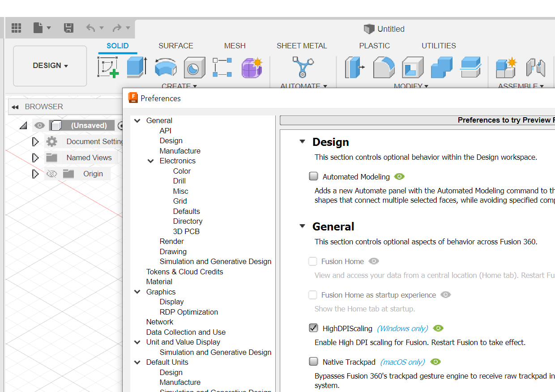Screen dimensions: 555x392
Task: Expand the Document Settings browser node
Action: click(x=35, y=141)
